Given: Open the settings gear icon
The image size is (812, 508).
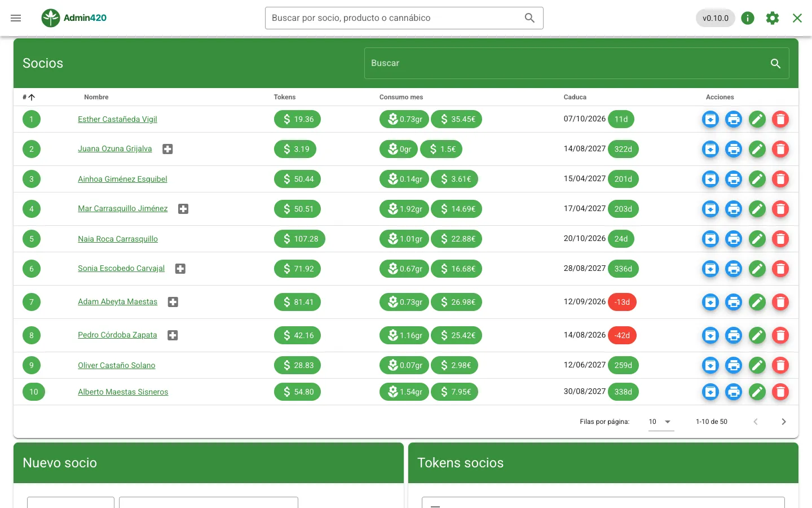Looking at the screenshot, I should tap(773, 18).
